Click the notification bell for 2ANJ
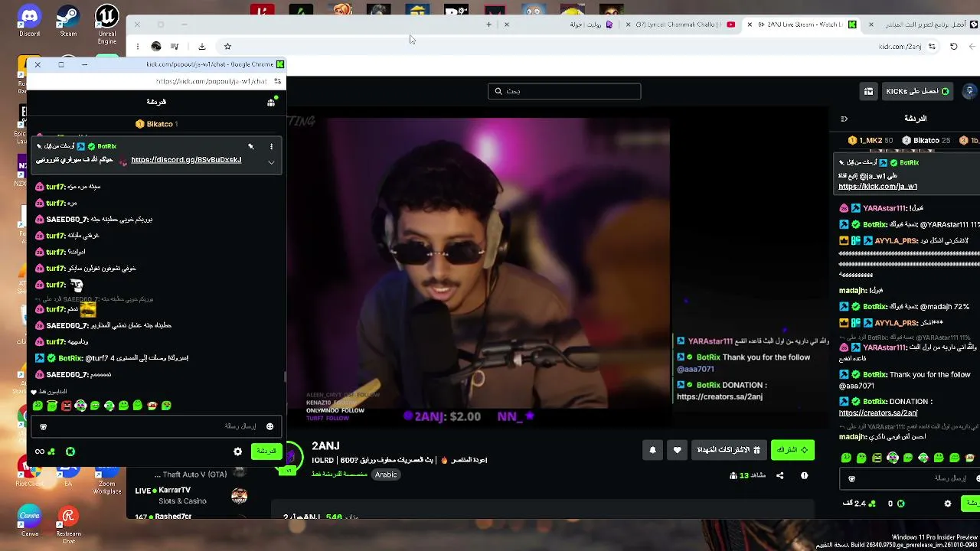Viewport: 980px width, 551px height. 652,450
